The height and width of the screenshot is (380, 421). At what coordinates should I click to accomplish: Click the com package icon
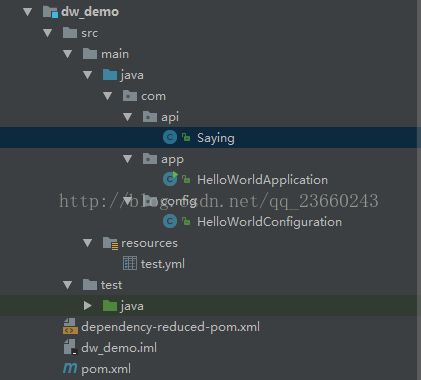130,96
